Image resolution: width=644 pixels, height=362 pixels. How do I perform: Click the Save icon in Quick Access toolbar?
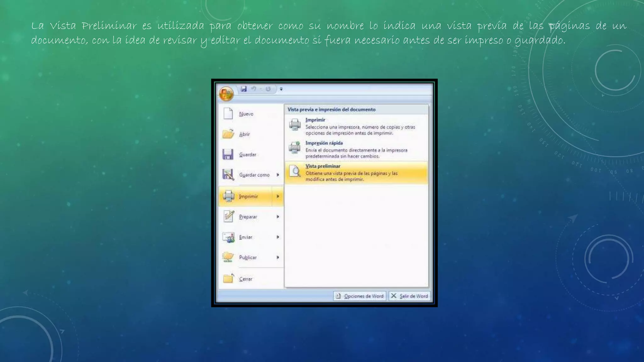pyautogui.click(x=244, y=89)
